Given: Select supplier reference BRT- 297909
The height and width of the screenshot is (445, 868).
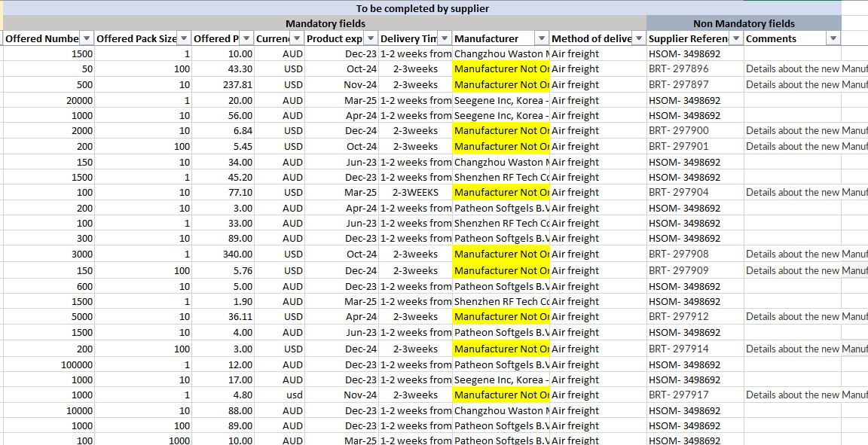Looking at the screenshot, I should click(695, 270).
